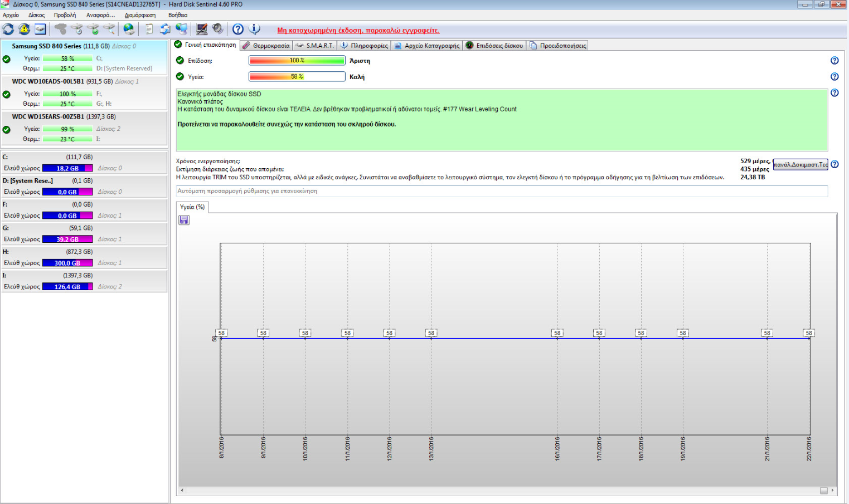Click the πανάλ.Δοκιμαστ.Τεσ button
Screen dimensions: 849x504
(801, 164)
